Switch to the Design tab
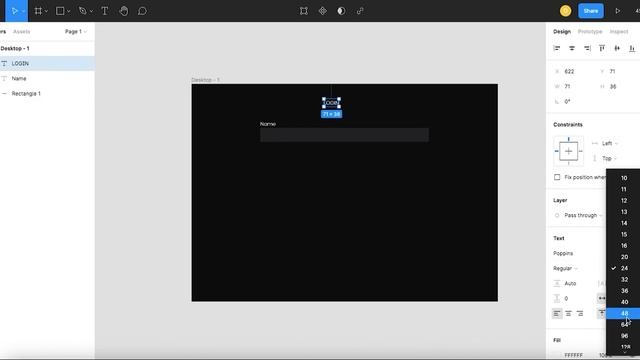640x360 pixels. coord(562,31)
